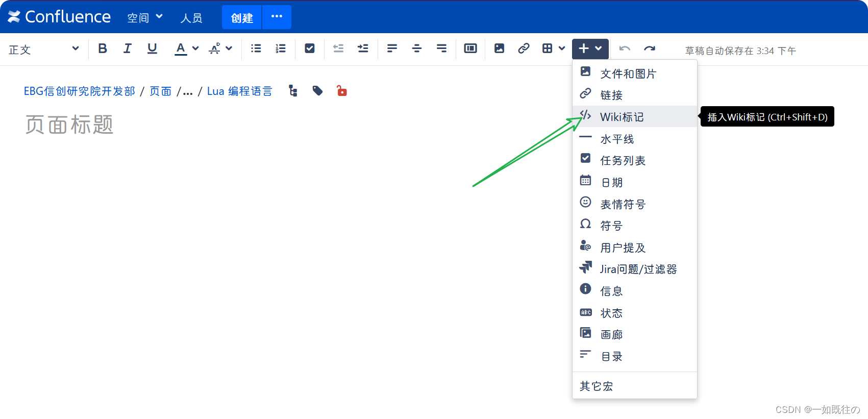The height and width of the screenshot is (419, 868).
Task: Open the page layout tool
Action: pyautogui.click(x=470, y=48)
